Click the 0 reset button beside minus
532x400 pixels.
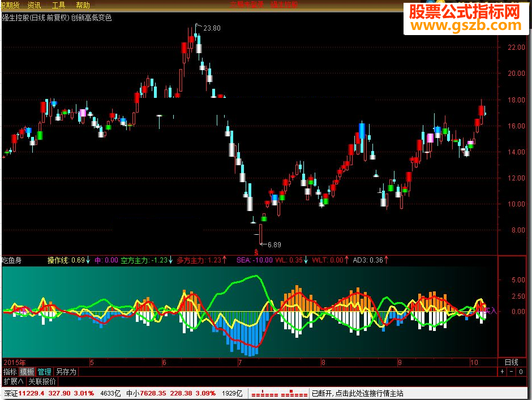coord(521,372)
